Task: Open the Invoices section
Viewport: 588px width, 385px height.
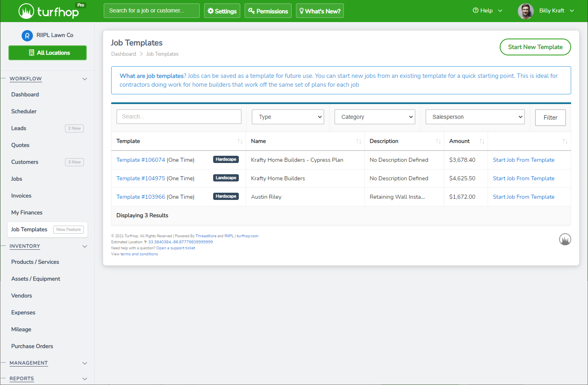Action: click(21, 196)
